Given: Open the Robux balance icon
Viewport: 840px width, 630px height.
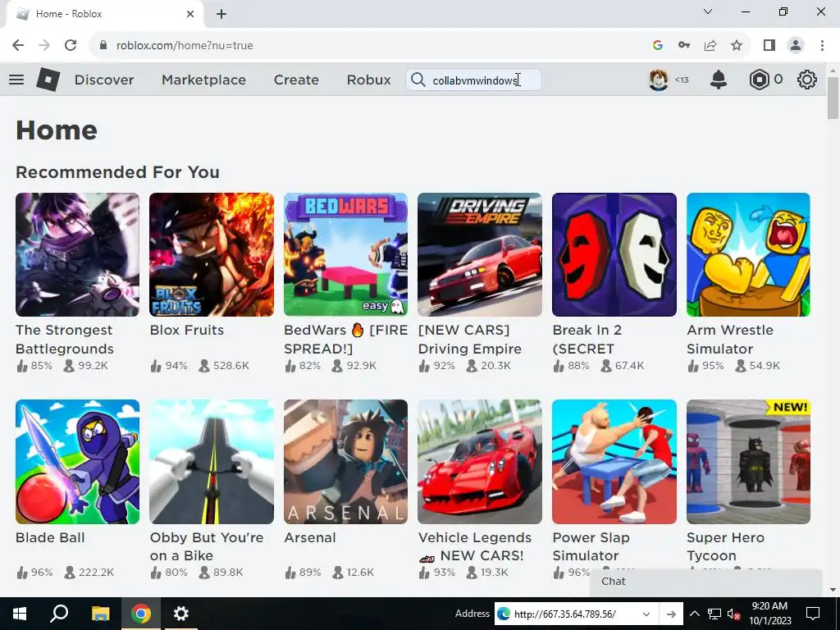Looking at the screenshot, I should pyautogui.click(x=759, y=80).
